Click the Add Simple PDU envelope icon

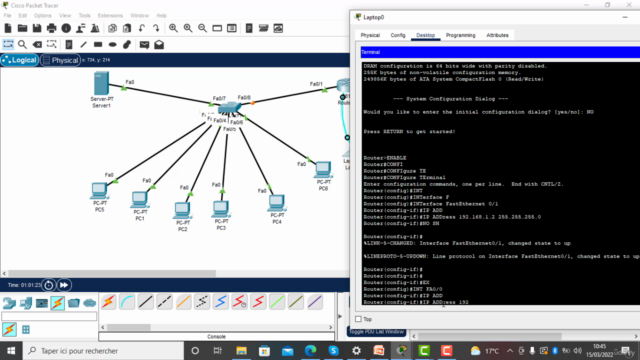(144, 44)
